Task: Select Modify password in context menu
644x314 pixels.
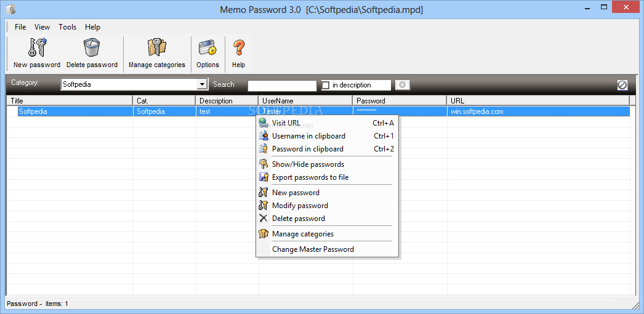Action: (x=327, y=206)
